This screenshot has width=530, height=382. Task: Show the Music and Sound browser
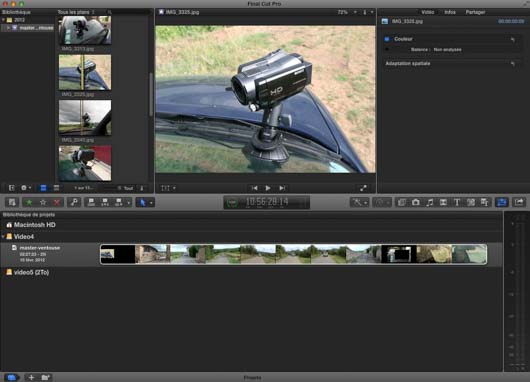[429, 202]
